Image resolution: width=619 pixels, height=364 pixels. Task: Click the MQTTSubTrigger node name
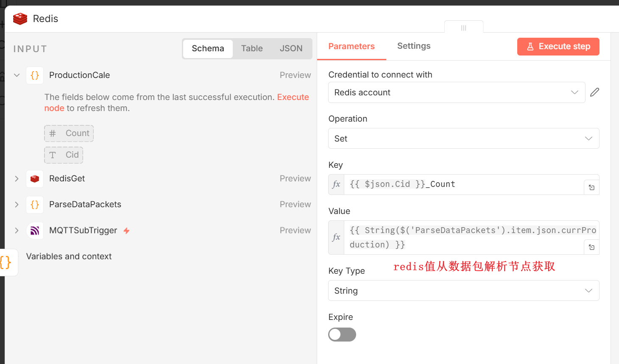click(x=83, y=231)
